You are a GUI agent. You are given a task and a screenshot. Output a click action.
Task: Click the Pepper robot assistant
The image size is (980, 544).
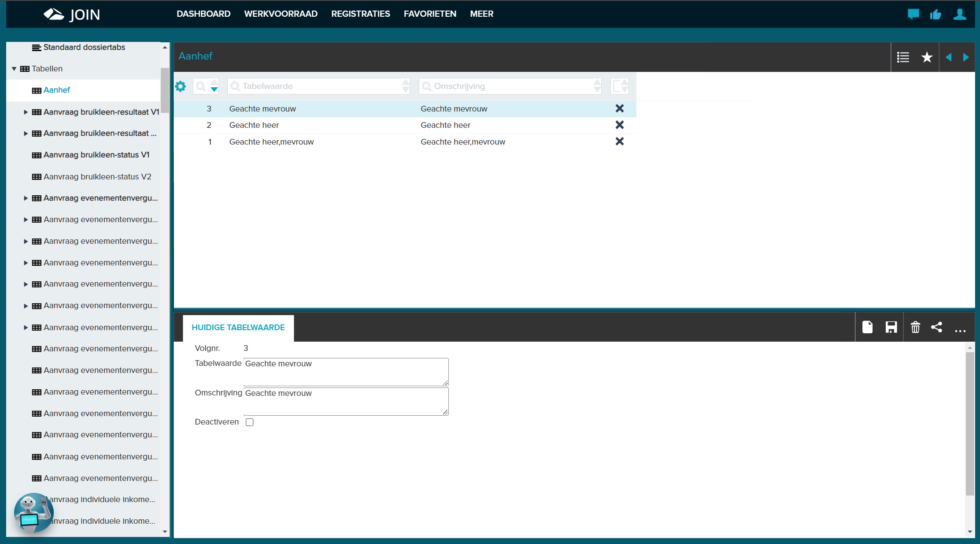(x=33, y=512)
